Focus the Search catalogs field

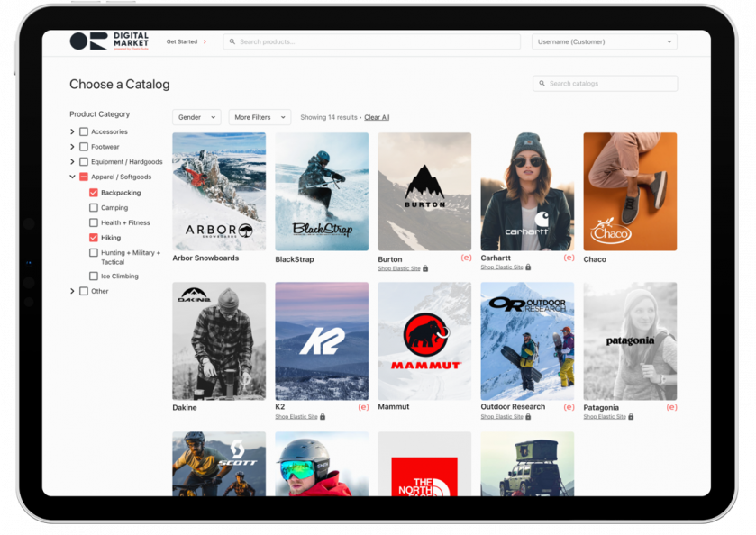[x=606, y=84]
